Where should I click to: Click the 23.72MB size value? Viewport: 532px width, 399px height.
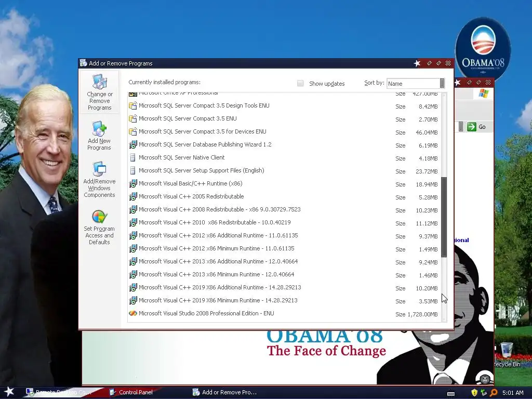427,171
